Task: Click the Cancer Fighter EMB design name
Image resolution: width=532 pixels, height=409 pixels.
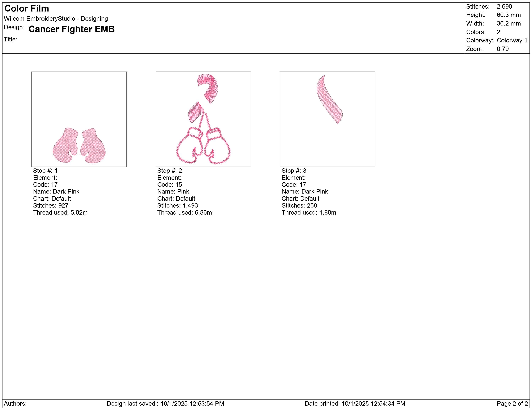Action: pos(72,29)
